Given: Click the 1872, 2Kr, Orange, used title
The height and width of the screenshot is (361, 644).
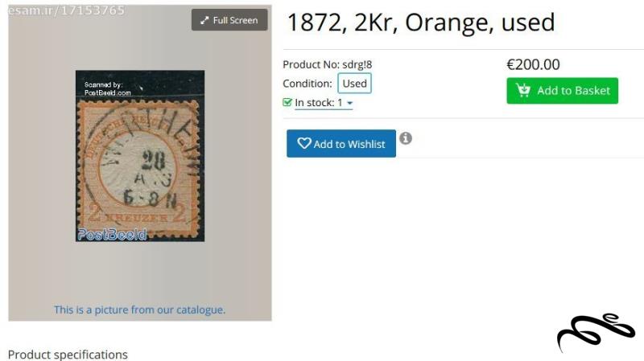Looking at the screenshot, I should 421,23.
